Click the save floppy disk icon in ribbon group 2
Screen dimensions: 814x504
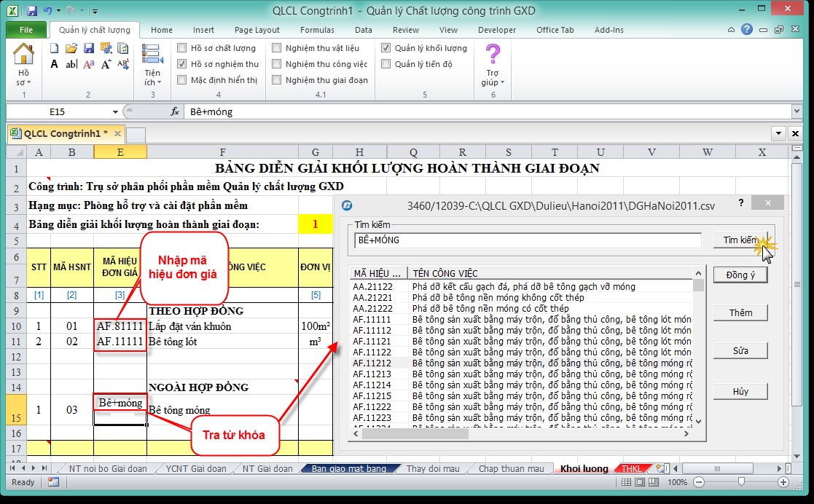coord(88,48)
